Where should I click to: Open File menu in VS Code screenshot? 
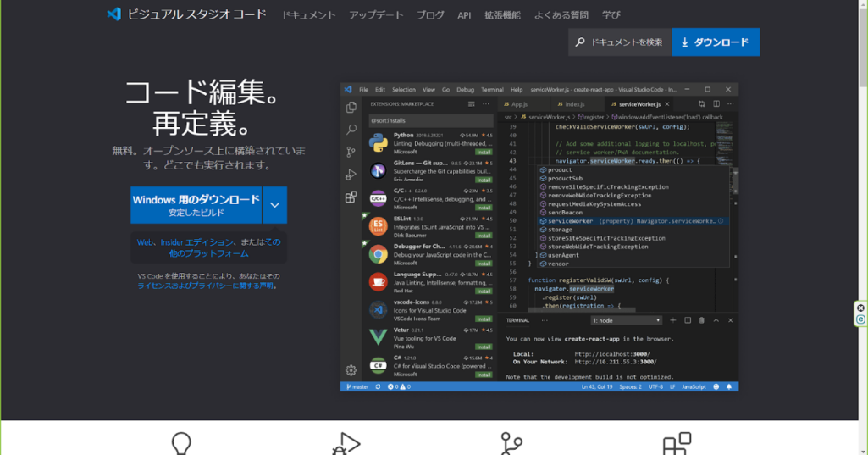tap(363, 90)
